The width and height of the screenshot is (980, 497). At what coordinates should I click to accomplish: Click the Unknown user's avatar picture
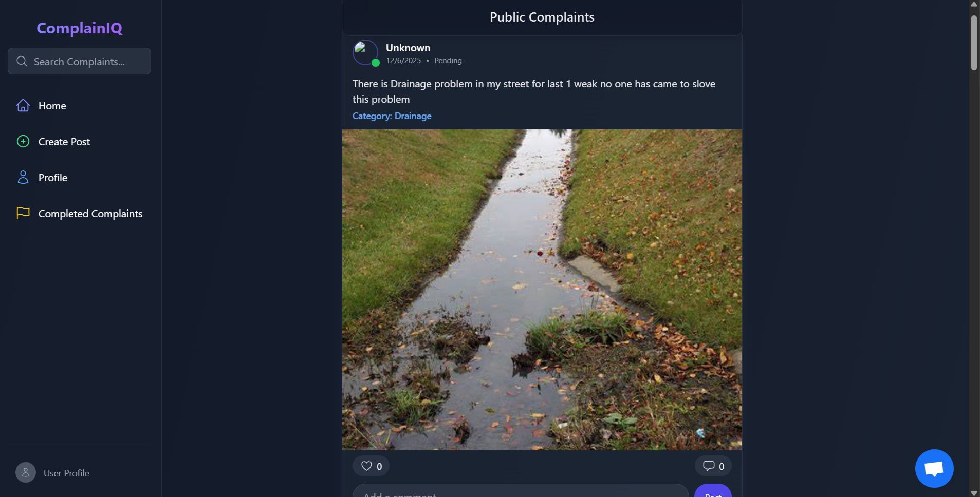click(365, 53)
